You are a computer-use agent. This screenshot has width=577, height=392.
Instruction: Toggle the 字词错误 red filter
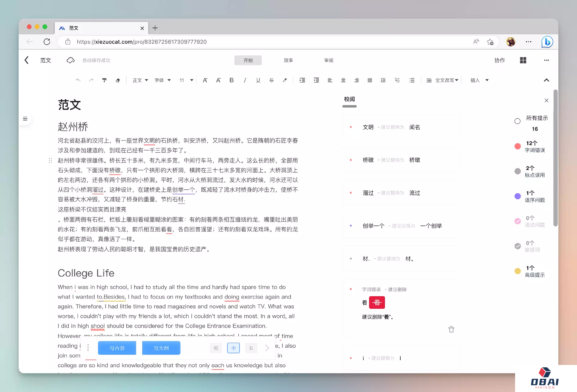tap(517, 146)
